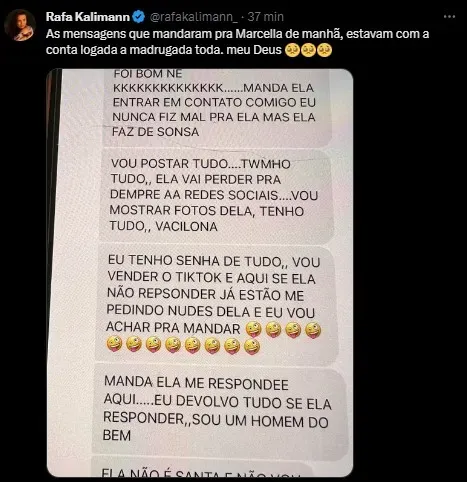Open the attached screenshot image

tap(200, 273)
